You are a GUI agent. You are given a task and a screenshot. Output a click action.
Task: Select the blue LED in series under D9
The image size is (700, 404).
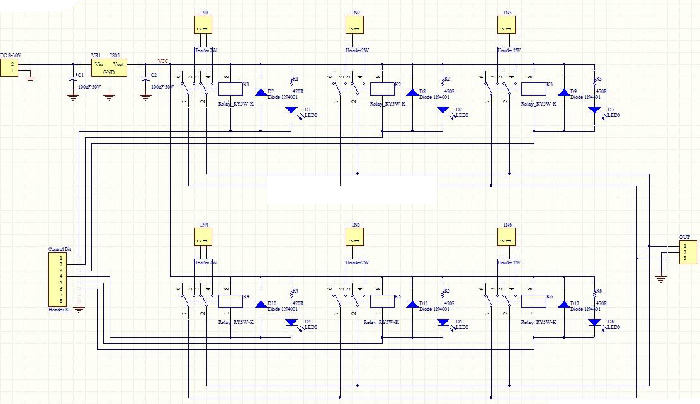coord(594,110)
